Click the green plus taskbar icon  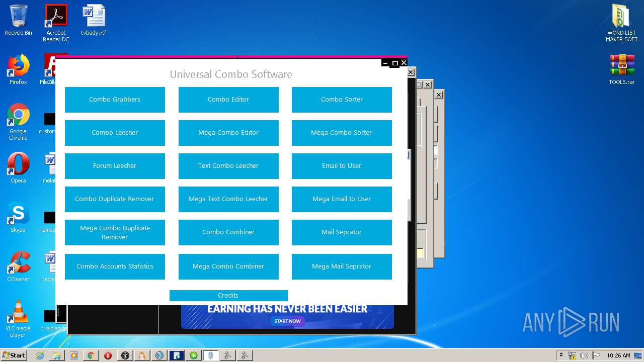tap(194, 355)
